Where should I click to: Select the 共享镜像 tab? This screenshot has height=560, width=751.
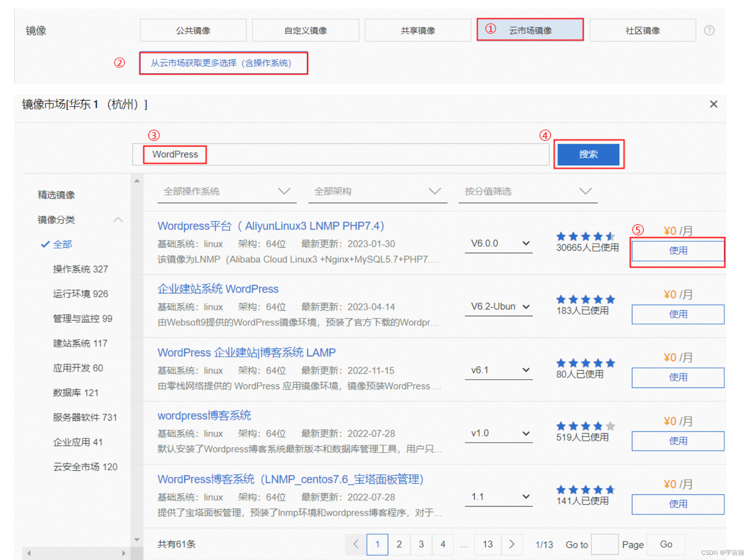pos(418,30)
